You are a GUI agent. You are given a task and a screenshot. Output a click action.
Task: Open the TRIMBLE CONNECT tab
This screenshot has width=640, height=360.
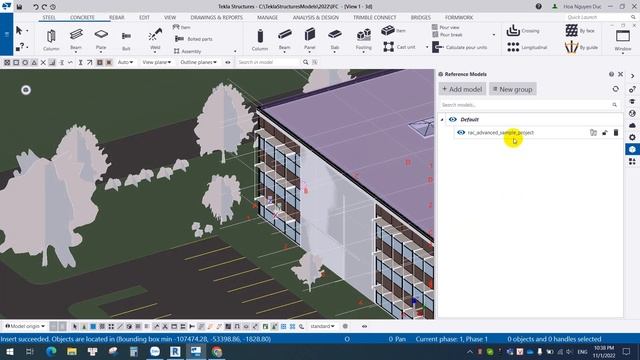pyautogui.click(x=374, y=18)
